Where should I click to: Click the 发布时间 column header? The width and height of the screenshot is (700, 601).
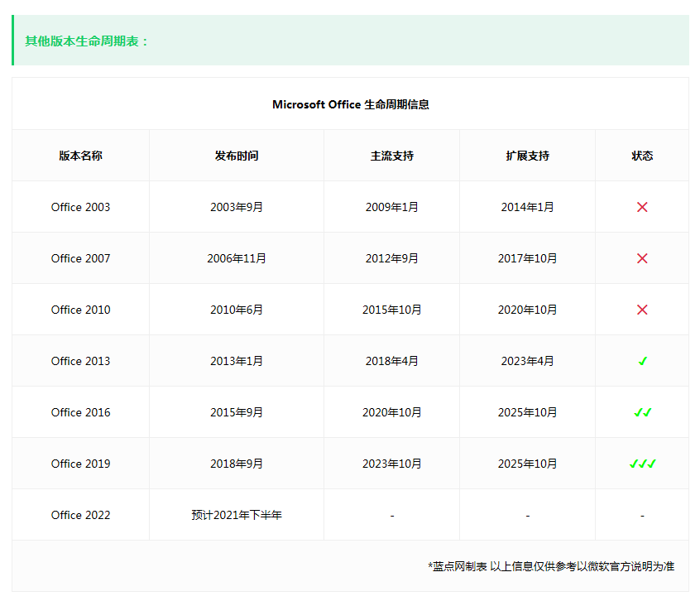237,156
